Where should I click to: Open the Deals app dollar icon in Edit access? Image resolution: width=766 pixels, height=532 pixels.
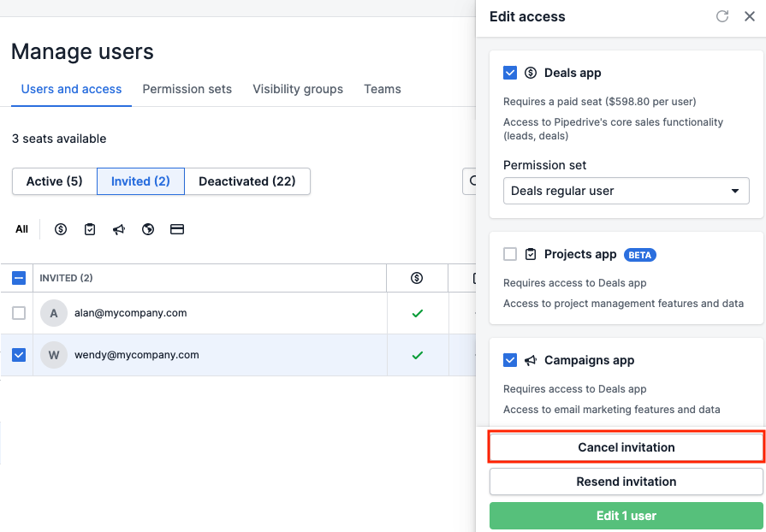[531, 73]
